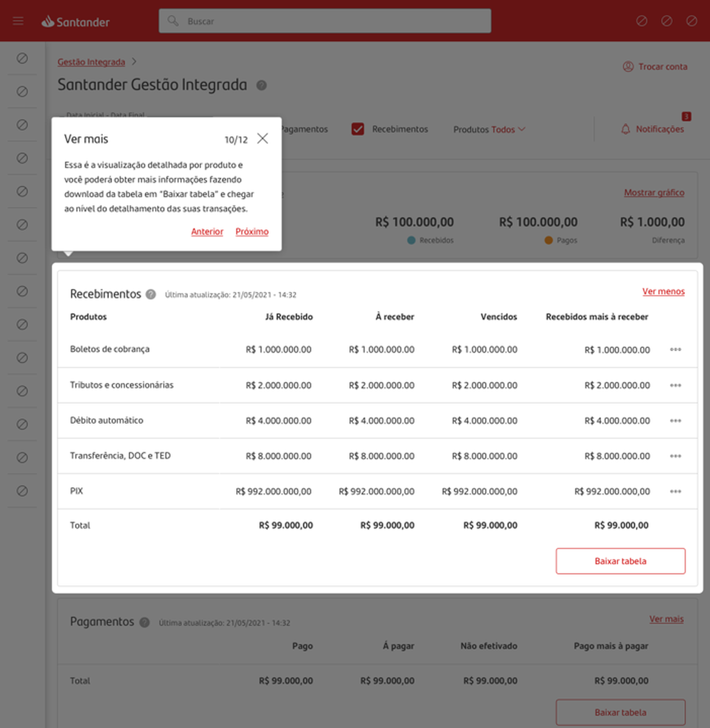
Task: Click the Vencidos column header
Action: coord(499,317)
